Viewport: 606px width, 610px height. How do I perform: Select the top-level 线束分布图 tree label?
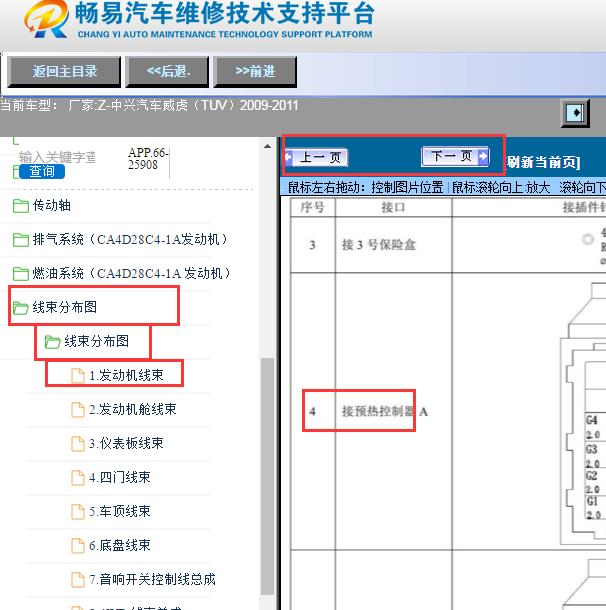tap(65, 307)
